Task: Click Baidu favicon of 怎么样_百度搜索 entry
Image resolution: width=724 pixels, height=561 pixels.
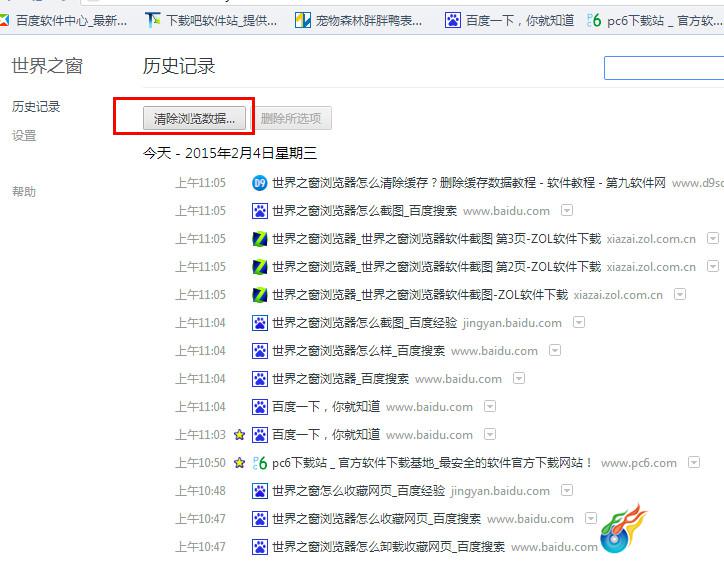Action: pos(259,351)
